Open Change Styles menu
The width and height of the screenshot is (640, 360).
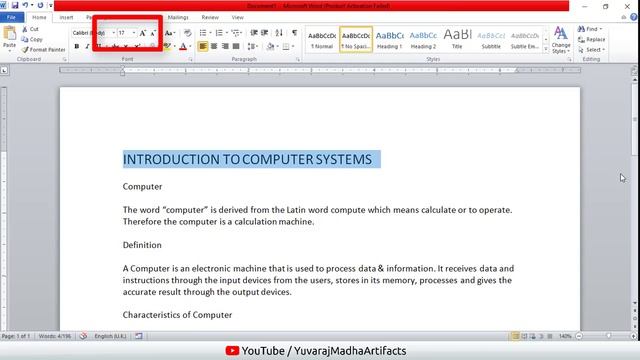(561, 40)
